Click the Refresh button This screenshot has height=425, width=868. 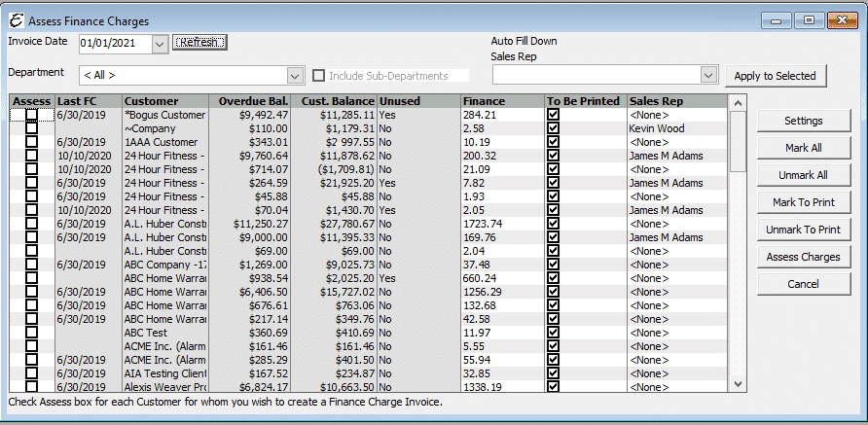point(199,42)
